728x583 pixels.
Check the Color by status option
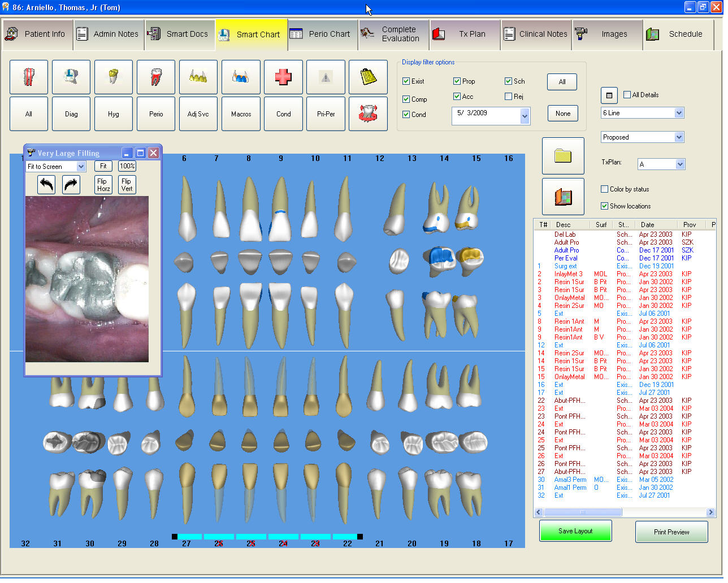point(605,189)
